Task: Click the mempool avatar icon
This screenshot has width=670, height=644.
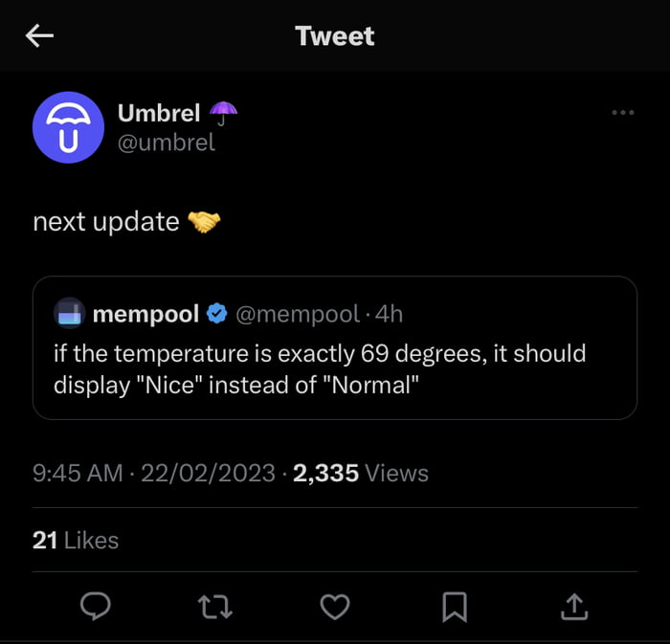Action: pos(69,313)
